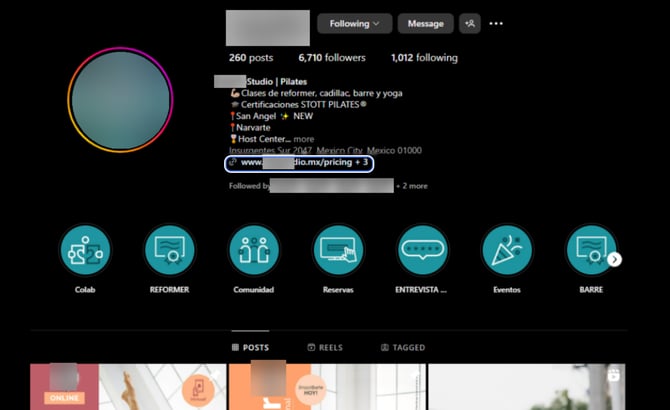Click the add similar accounts person icon
The height and width of the screenshot is (410, 670).
coord(470,23)
